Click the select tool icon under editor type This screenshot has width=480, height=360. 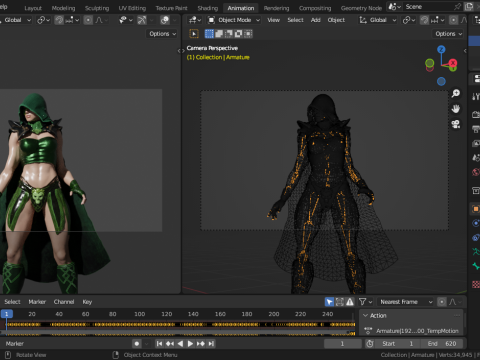tap(194, 34)
